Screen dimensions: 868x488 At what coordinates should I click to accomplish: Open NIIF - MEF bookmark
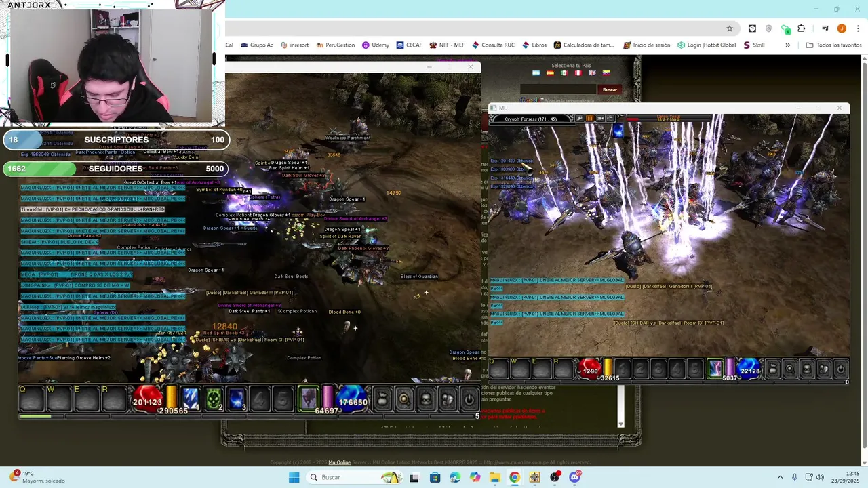pyautogui.click(x=447, y=45)
